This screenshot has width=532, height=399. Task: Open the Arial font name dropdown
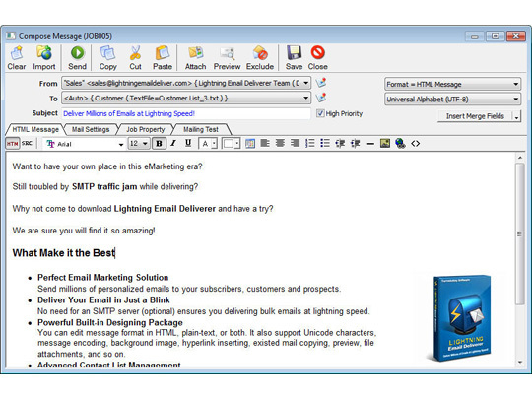(x=121, y=144)
